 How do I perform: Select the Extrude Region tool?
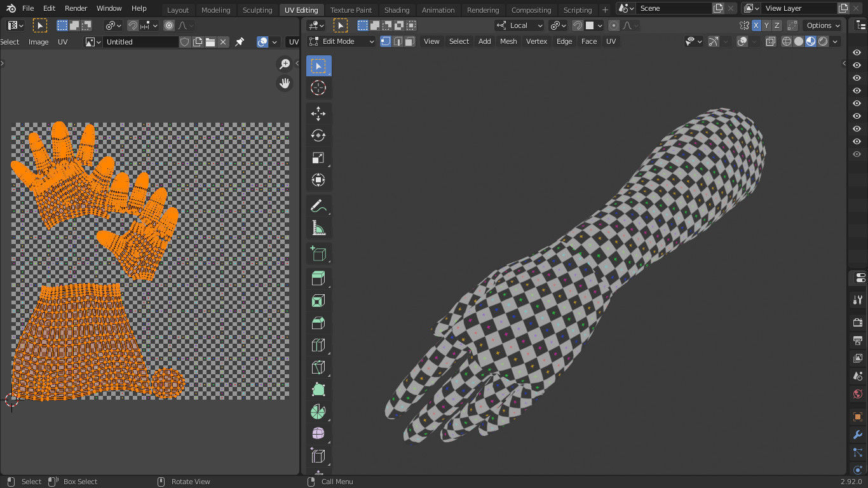click(x=318, y=278)
